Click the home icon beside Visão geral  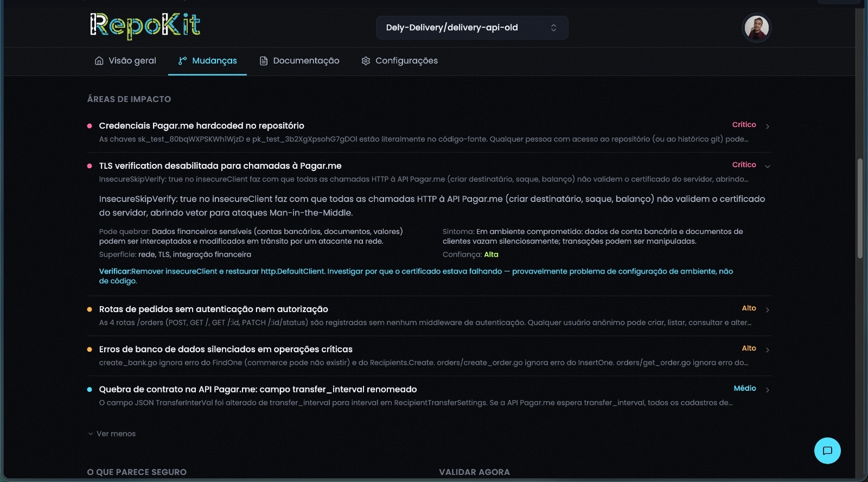tap(99, 61)
